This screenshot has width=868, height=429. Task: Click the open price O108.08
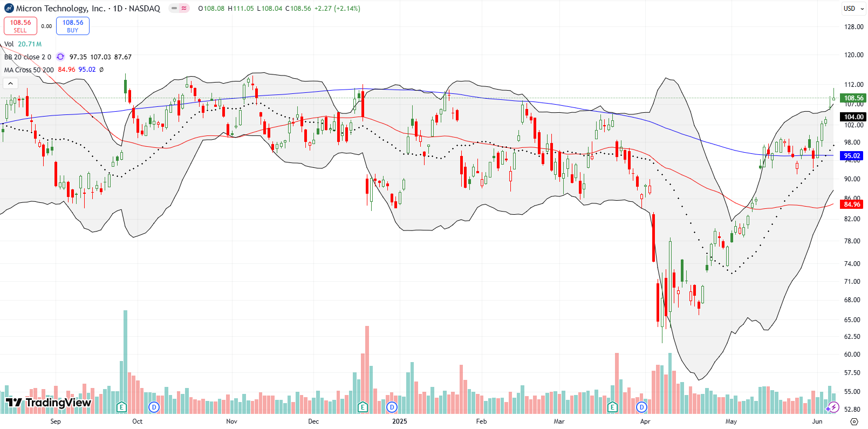pos(211,9)
